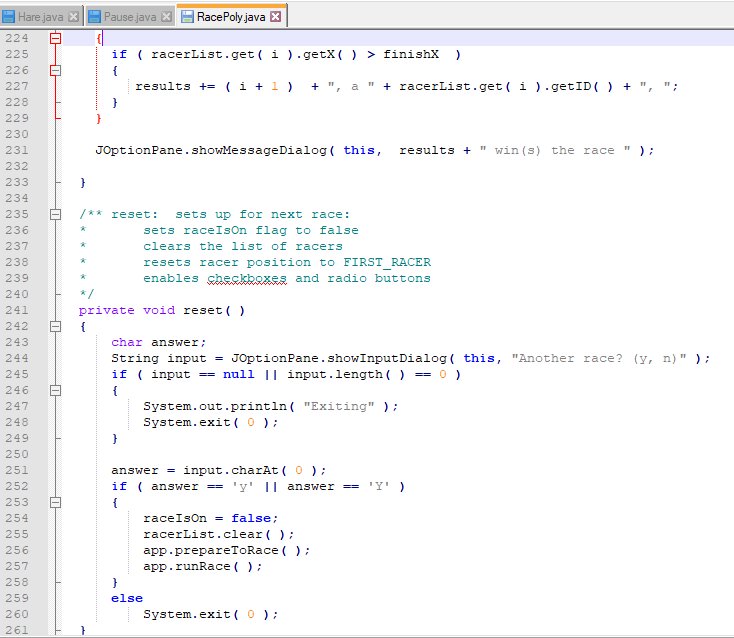Collapse the answer if block at line 253
The height and width of the screenshot is (638, 734).
tap(55, 502)
